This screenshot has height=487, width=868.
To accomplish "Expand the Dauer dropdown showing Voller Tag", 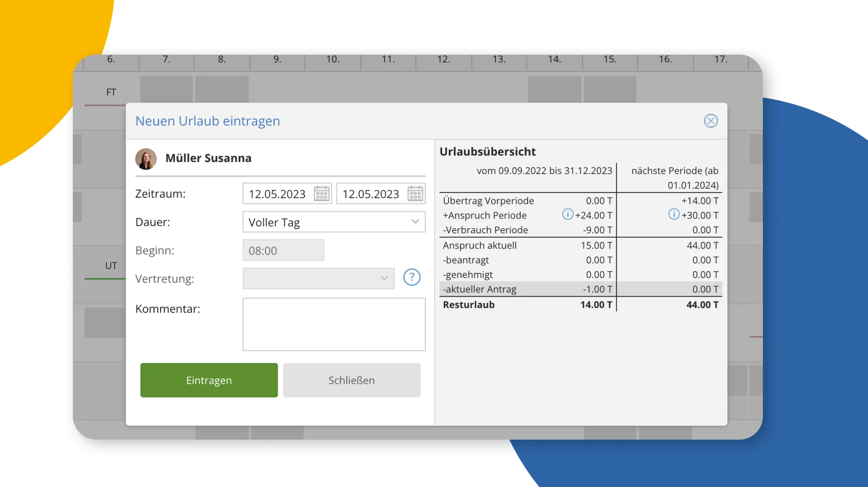I will tap(334, 222).
